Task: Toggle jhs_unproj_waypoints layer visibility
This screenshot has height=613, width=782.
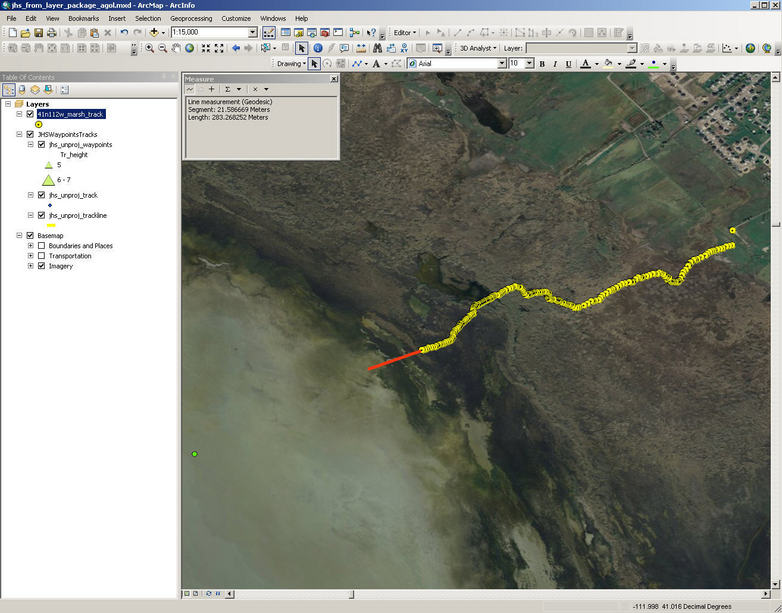Action: tap(41, 145)
